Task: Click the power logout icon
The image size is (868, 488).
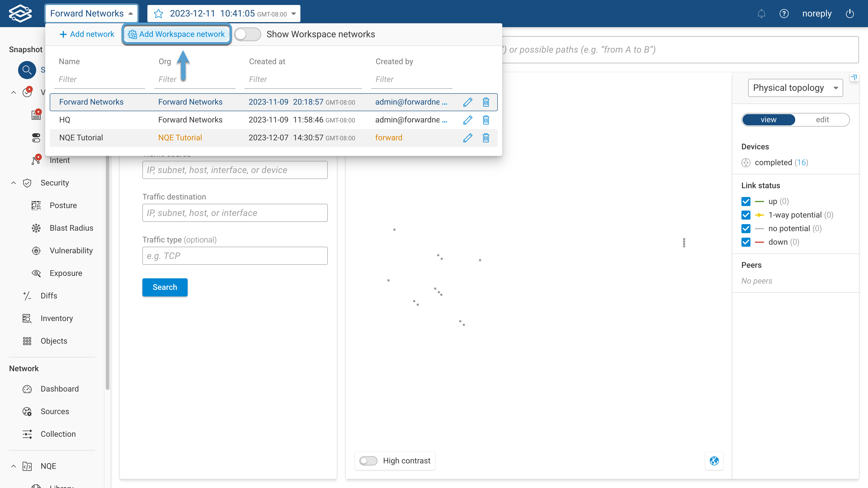Action: [x=850, y=14]
